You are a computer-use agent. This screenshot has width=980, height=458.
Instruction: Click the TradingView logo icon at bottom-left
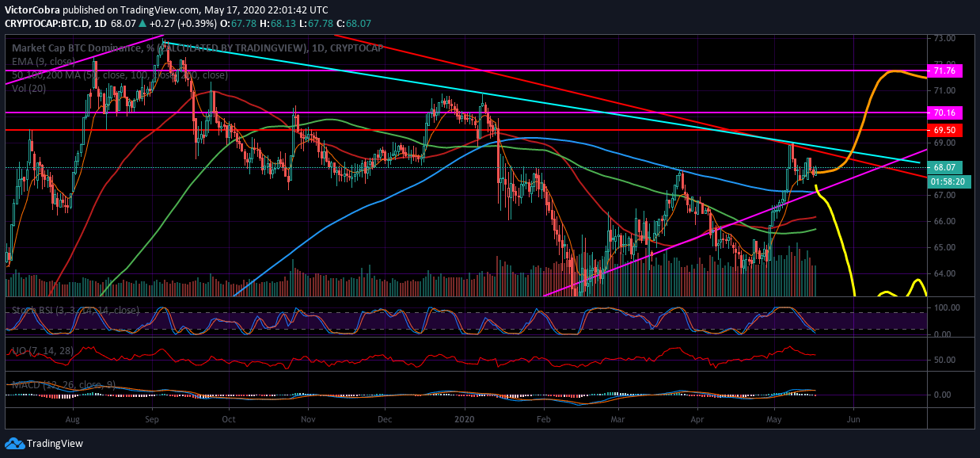coord(13,443)
